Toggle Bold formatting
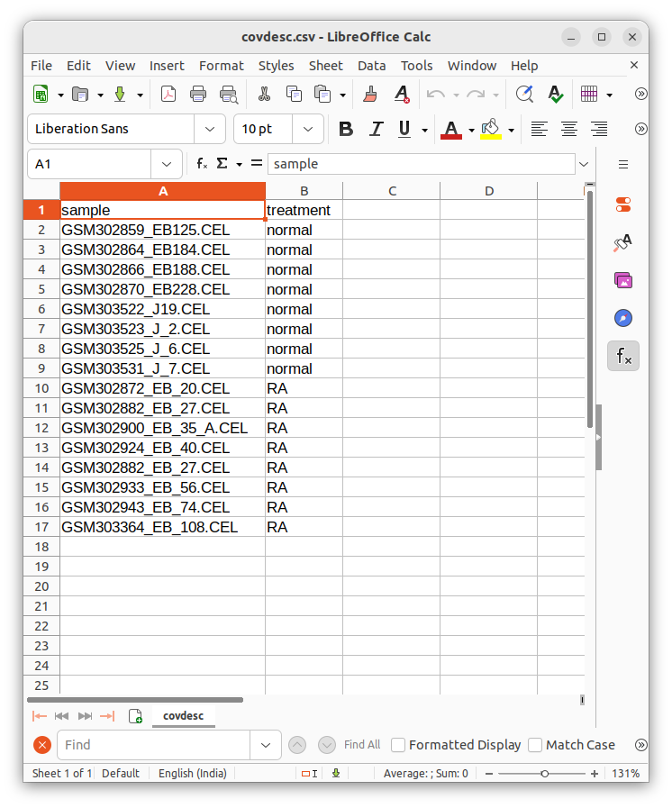Screen dimensions: 672x808 click(x=345, y=129)
